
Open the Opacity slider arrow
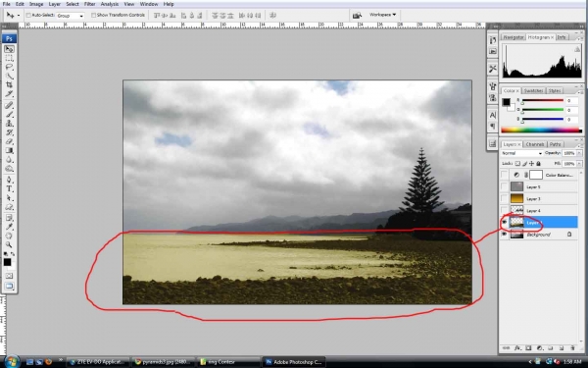pos(579,153)
